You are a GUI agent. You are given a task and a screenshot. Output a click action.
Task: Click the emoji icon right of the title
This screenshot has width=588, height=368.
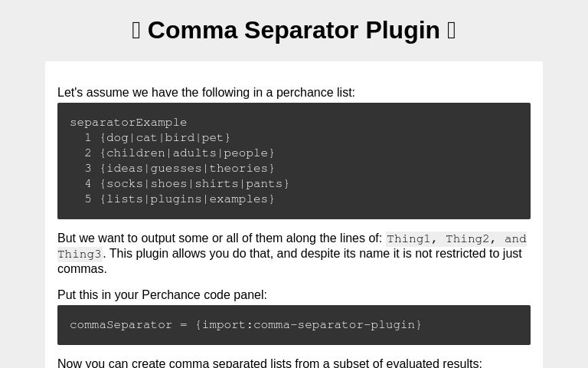[x=452, y=30]
